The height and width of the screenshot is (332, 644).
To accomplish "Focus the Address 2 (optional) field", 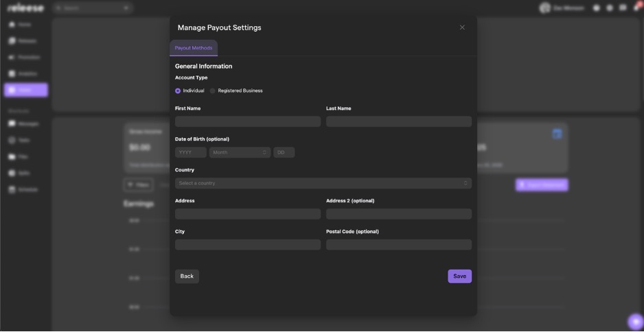I will [399, 214].
